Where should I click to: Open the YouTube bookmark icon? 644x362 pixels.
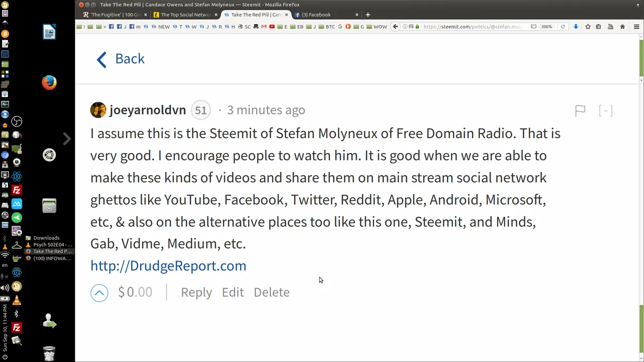point(272,27)
